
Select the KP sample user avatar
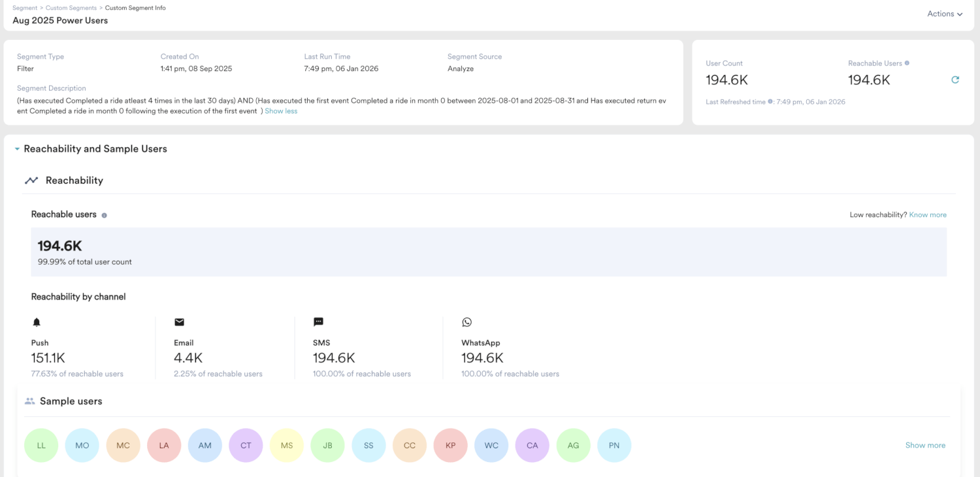click(450, 446)
